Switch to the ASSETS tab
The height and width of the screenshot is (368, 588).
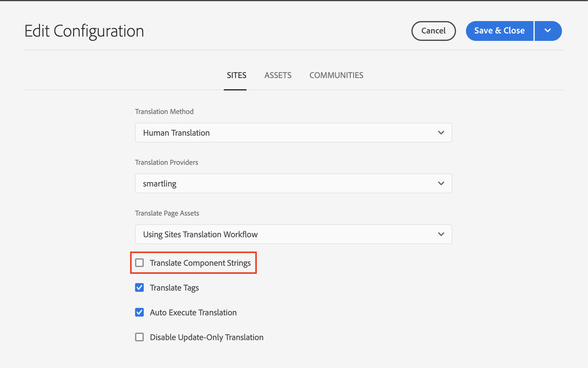pos(278,75)
